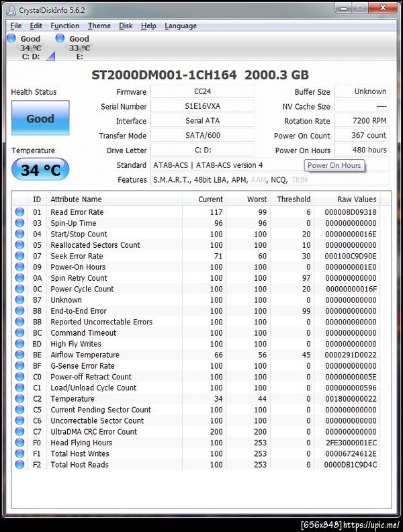The height and width of the screenshot is (532, 403).
Task: Click the status orb for C2 Temperature
Action: (x=19, y=398)
